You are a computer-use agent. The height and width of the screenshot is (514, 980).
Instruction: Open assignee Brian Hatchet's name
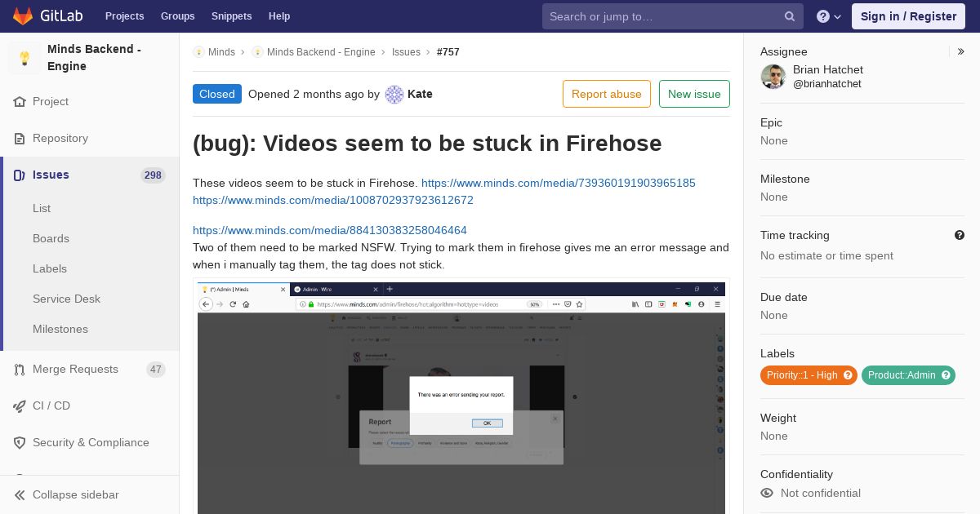click(x=828, y=70)
